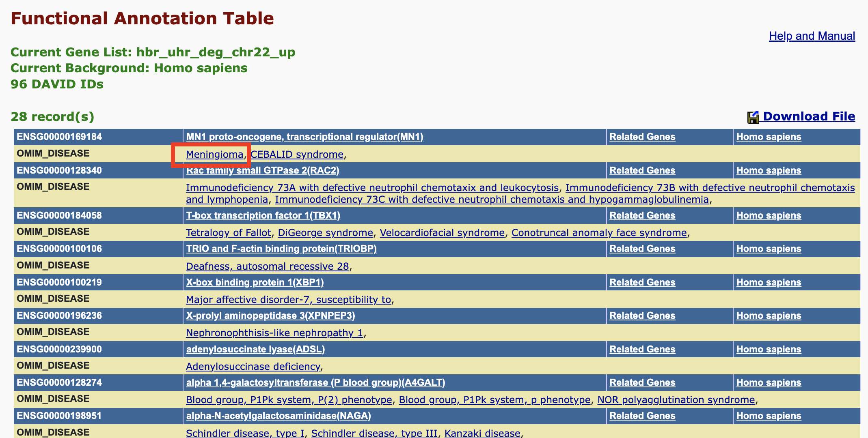The image size is (868, 438).
Task: Open Deafness, autosomal recessive 28 link
Action: [x=267, y=266]
